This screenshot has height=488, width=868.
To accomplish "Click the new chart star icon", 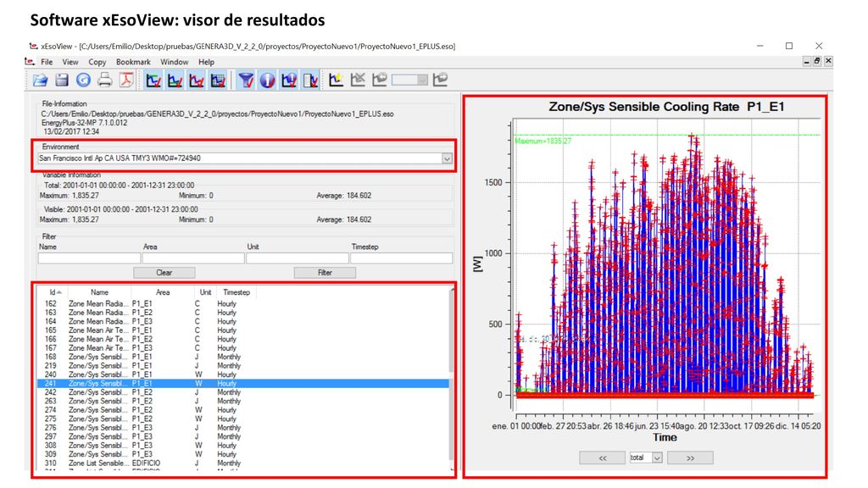I will point(336,80).
